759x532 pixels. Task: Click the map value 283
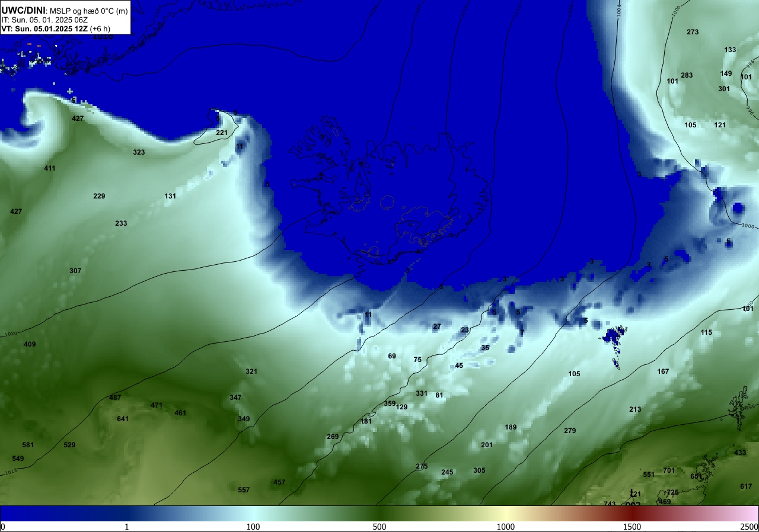pos(687,75)
